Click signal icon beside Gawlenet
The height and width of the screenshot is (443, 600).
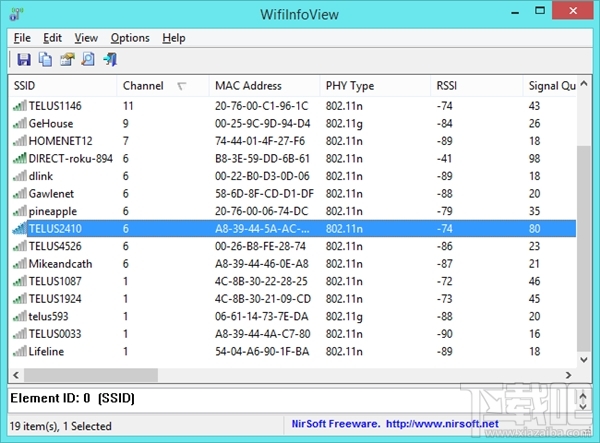point(20,194)
